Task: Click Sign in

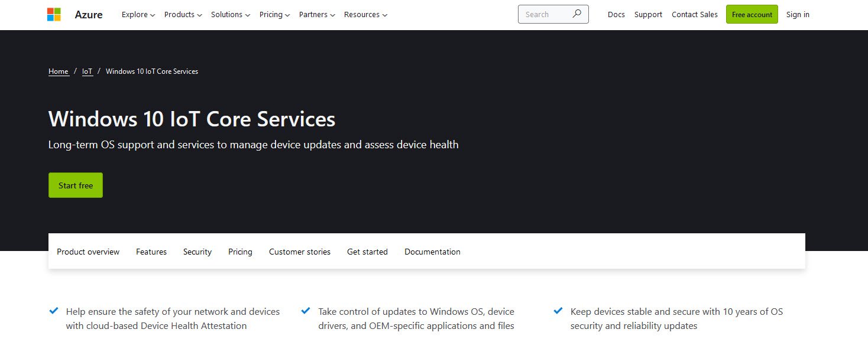Action: pyautogui.click(x=798, y=15)
